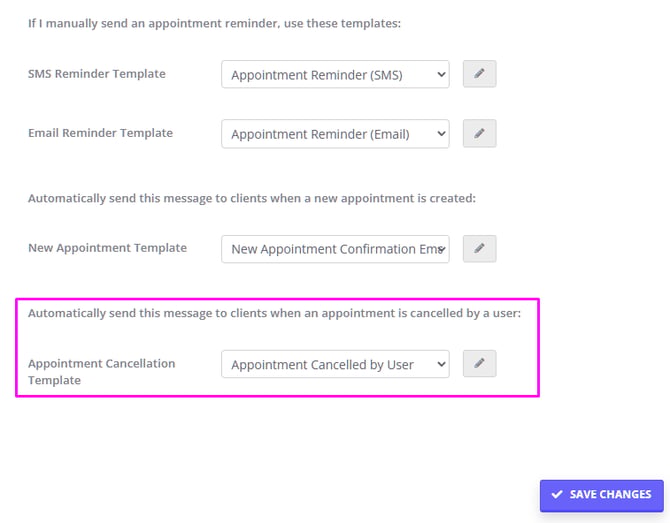670x523 pixels.
Task: Click the SMS Reminder Template label
Action: (x=97, y=73)
